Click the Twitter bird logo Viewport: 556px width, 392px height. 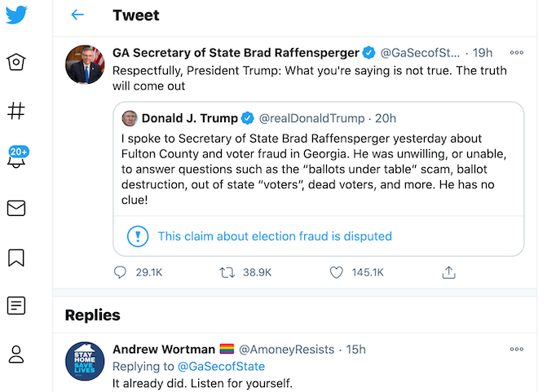(x=15, y=15)
